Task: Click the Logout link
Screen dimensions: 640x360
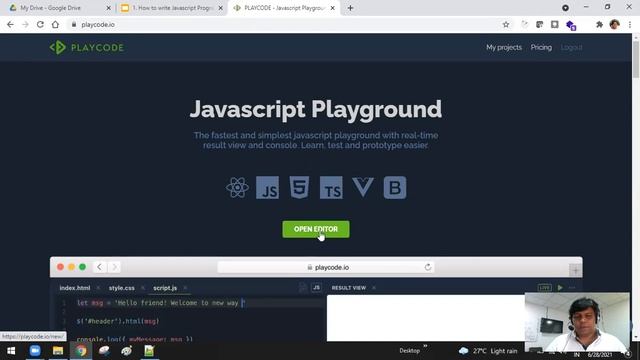Action: click(571, 47)
